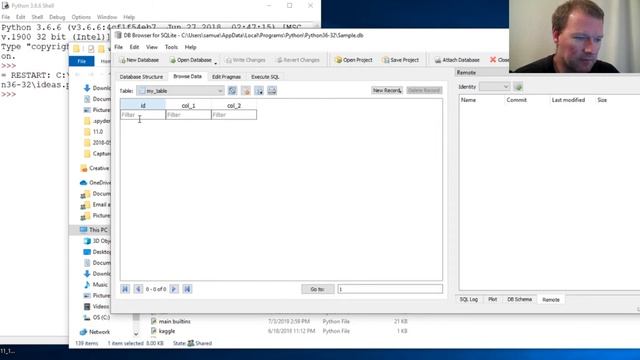Click the col_1 Filter field
The width and height of the screenshot is (640, 360).
[x=189, y=115]
